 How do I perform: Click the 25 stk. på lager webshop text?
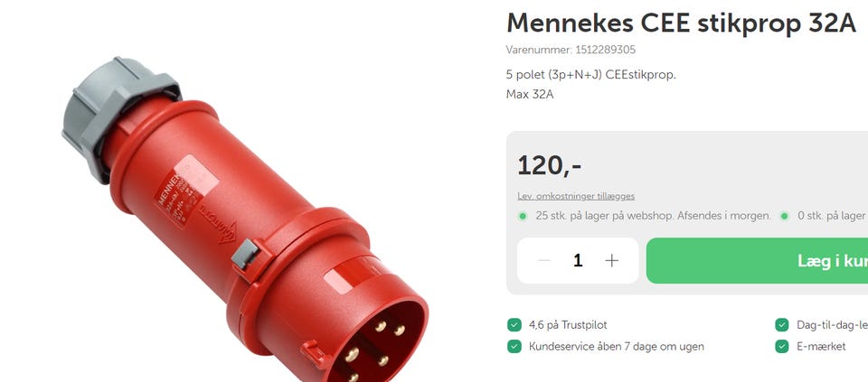click(x=653, y=216)
